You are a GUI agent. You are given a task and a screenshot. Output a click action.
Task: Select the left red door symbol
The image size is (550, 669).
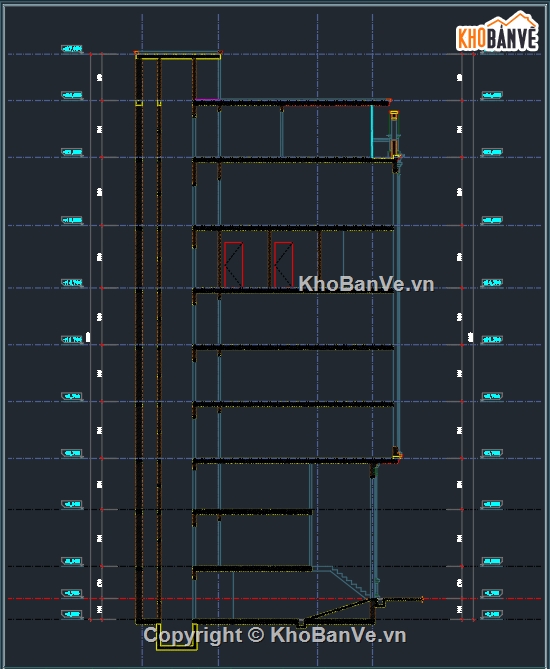point(233,265)
